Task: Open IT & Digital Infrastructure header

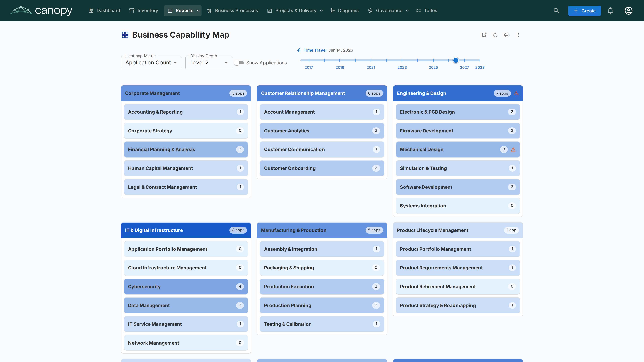Action: click(x=186, y=230)
